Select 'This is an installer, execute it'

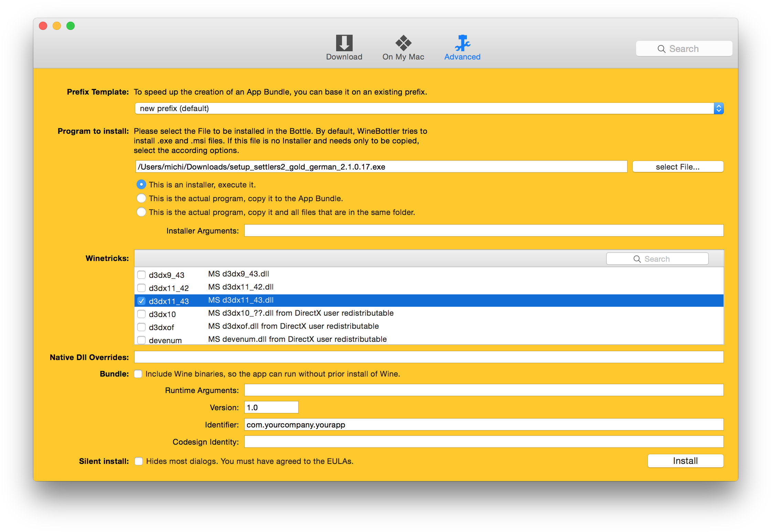141,185
